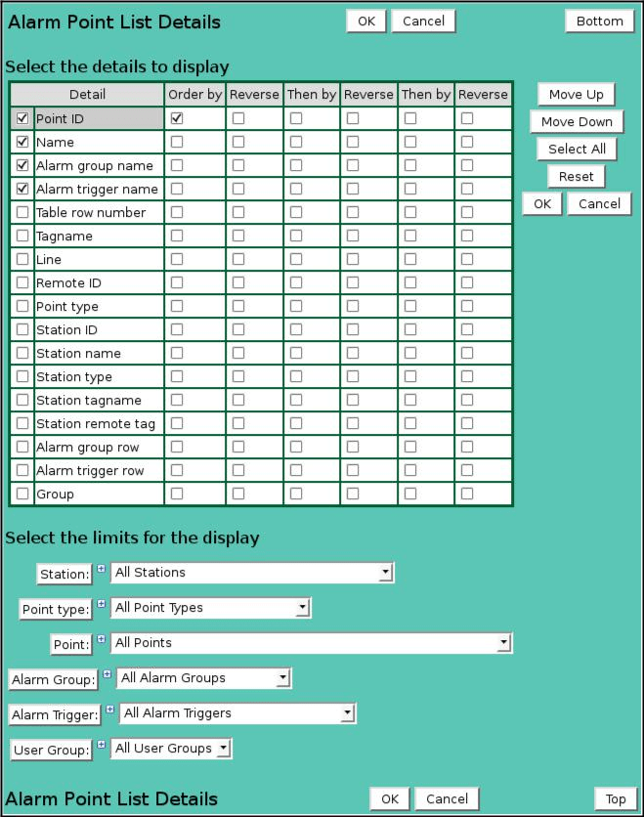This screenshot has width=644, height=817.
Task: Click the plus icon beside Alarm Group label
Action: 107,674
